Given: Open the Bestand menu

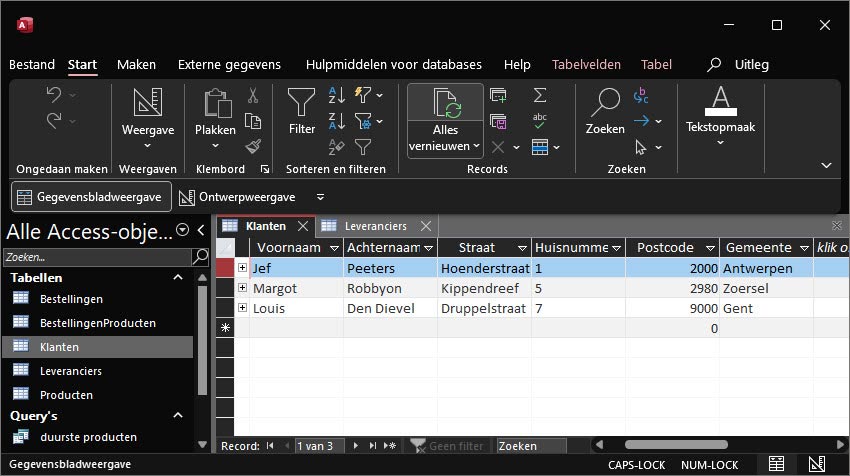Looking at the screenshot, I should coord(32,65).
